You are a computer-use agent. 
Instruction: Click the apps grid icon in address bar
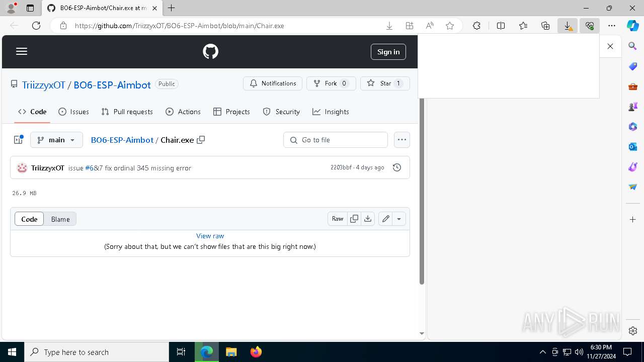tap(410, 26)
